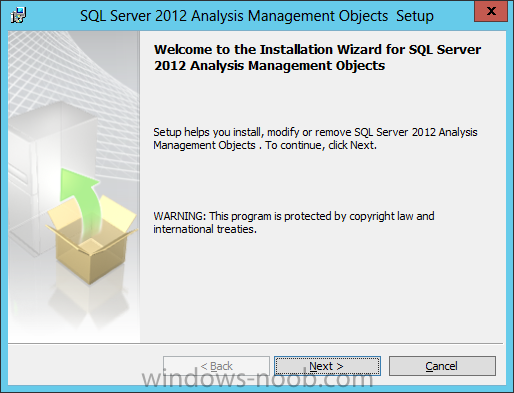Proceed with the Next > button
514x393 pixels.
pyautogui.click(x=327, y=366)
